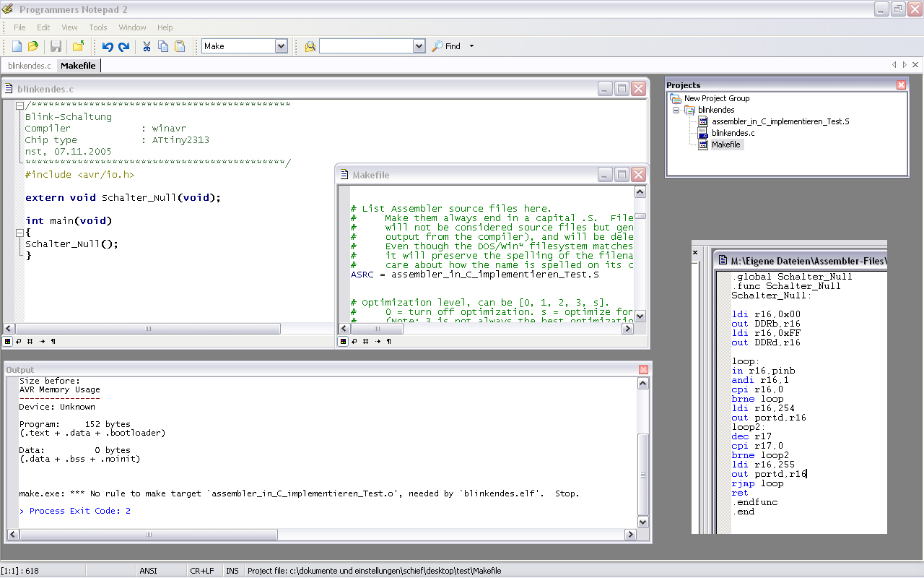
Task: Click the rjmp loop line in assembler file
Action: (757, 483)
